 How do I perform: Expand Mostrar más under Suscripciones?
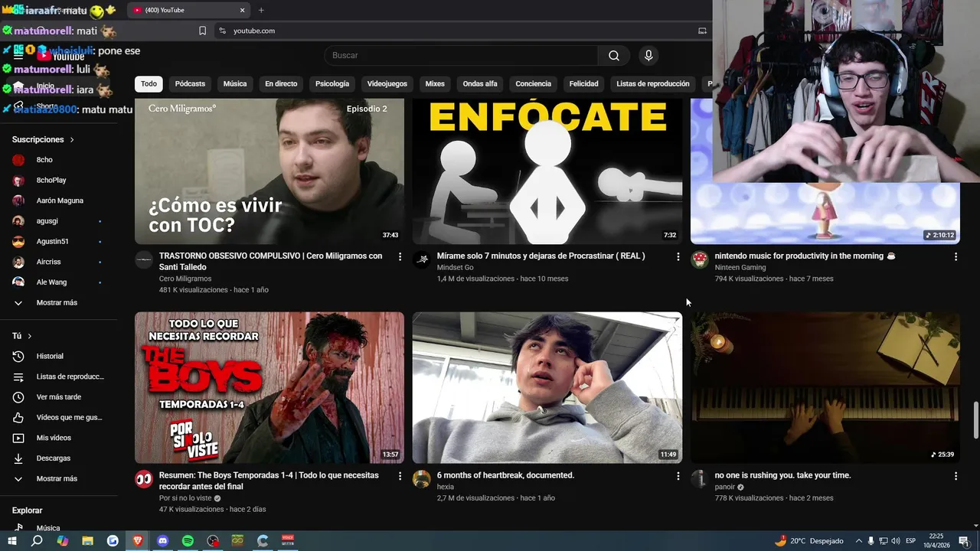pyautogui.click(x=58, y=302)
